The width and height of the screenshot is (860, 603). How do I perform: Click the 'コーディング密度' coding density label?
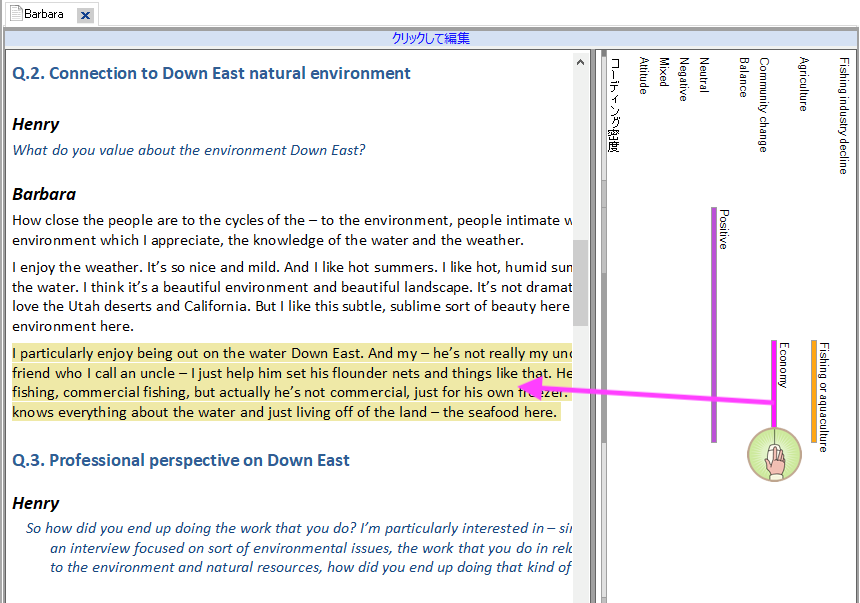point(614,104)
